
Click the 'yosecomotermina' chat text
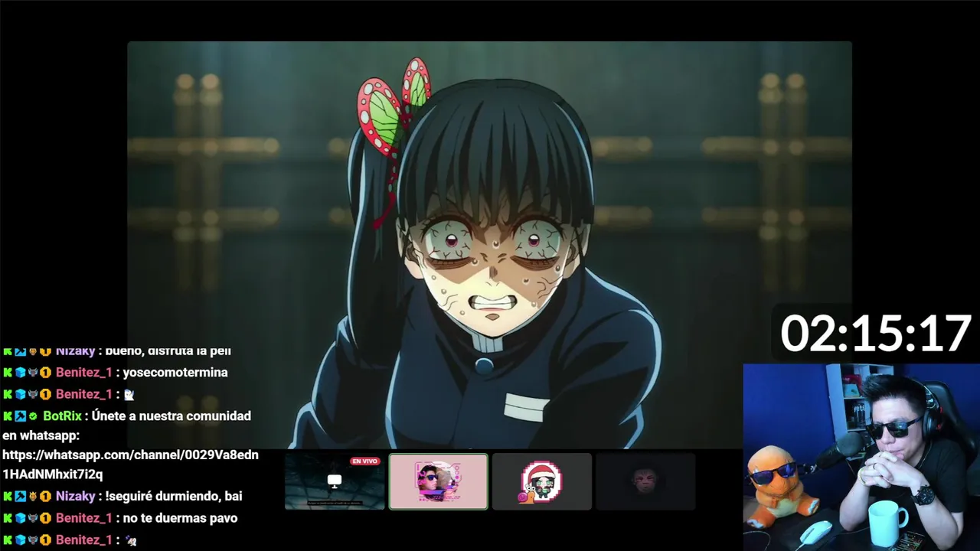point(175,373)
